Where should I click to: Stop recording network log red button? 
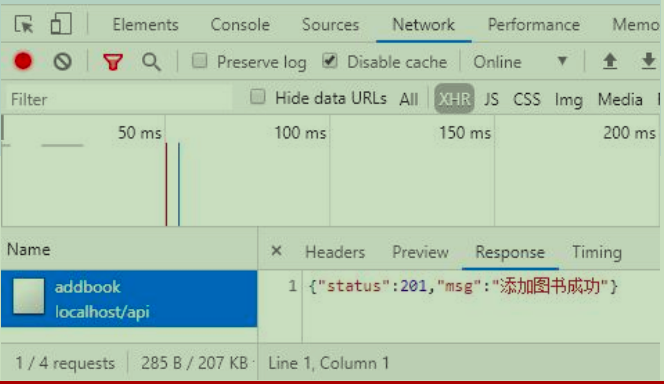tap(23, 61)
